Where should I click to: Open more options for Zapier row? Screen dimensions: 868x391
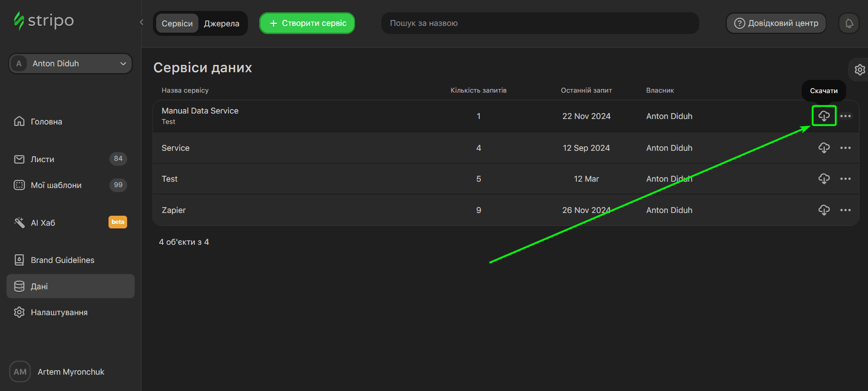(x=845, y=210)
